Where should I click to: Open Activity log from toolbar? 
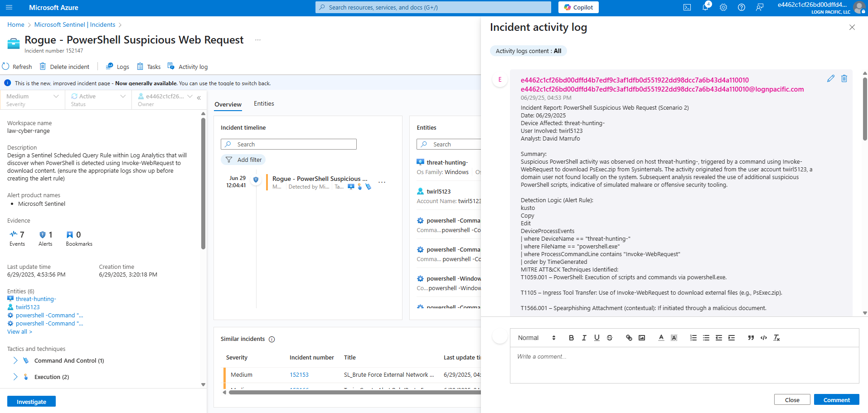[x=188, y=67]
